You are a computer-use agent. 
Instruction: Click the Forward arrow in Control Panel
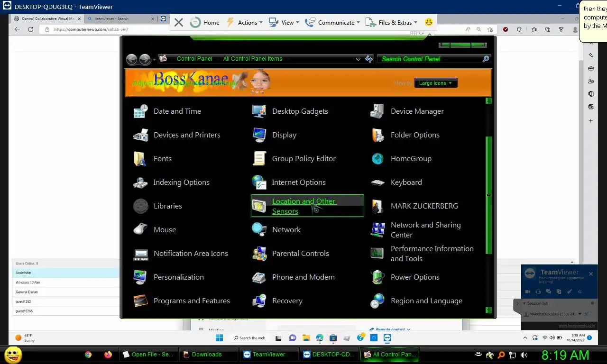click(145, 59)
